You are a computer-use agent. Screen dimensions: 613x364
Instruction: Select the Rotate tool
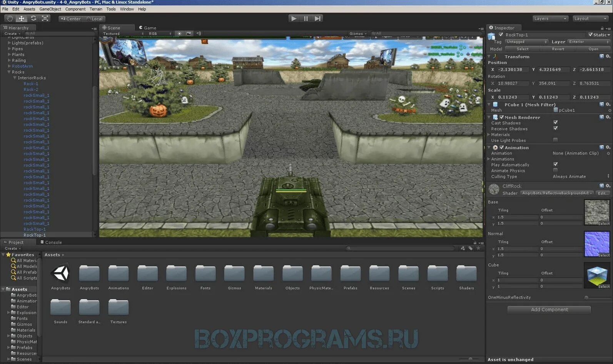[33, 18]
